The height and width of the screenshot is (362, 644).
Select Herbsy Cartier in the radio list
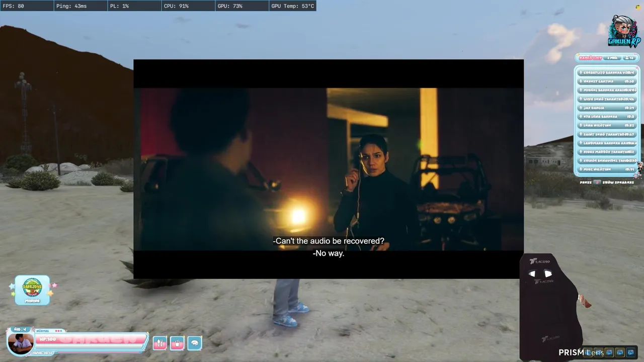[x=608, y=81]
